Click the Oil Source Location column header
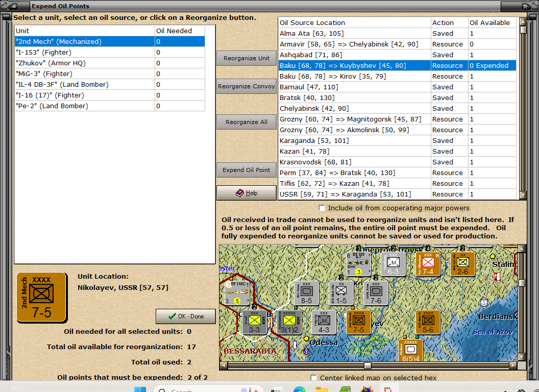539x392 pixels. point(354,22)
